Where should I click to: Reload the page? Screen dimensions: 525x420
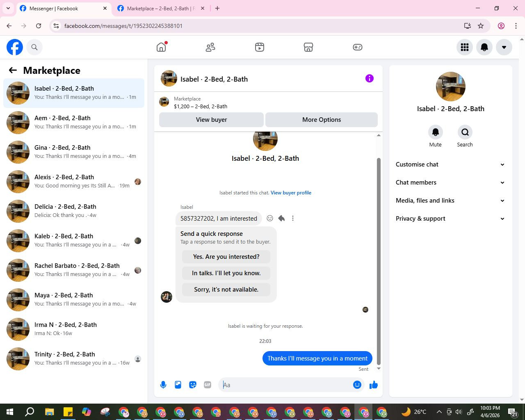click(39, 26)
